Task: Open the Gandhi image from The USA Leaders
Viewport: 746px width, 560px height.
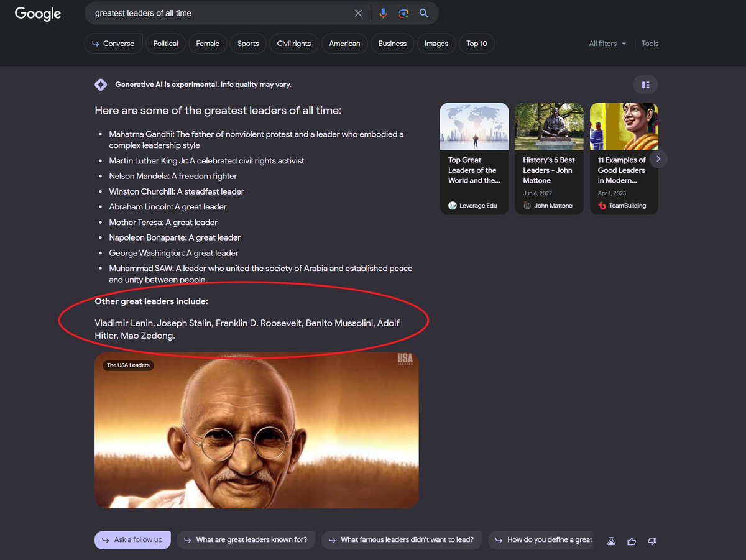Action: point(257,430)
